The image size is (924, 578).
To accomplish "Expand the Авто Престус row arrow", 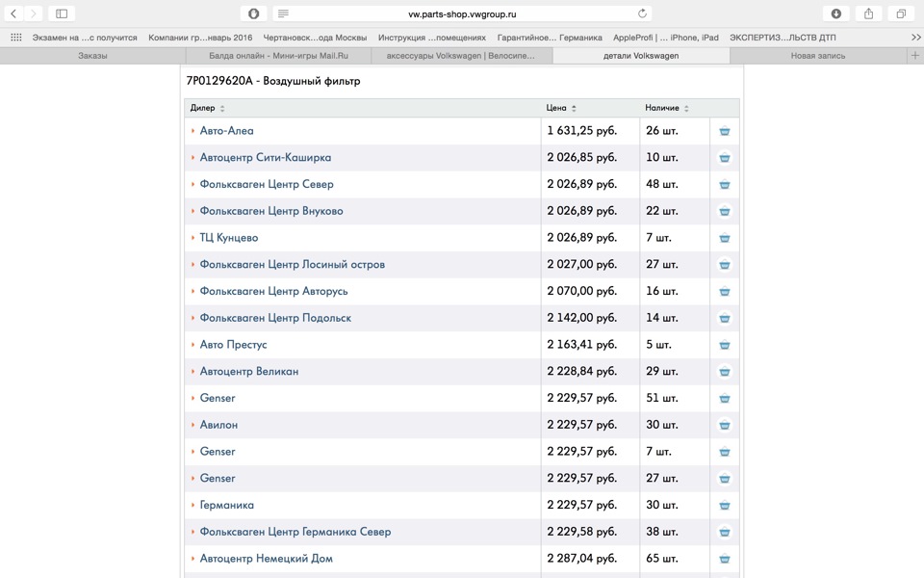I will click(192, 345).
